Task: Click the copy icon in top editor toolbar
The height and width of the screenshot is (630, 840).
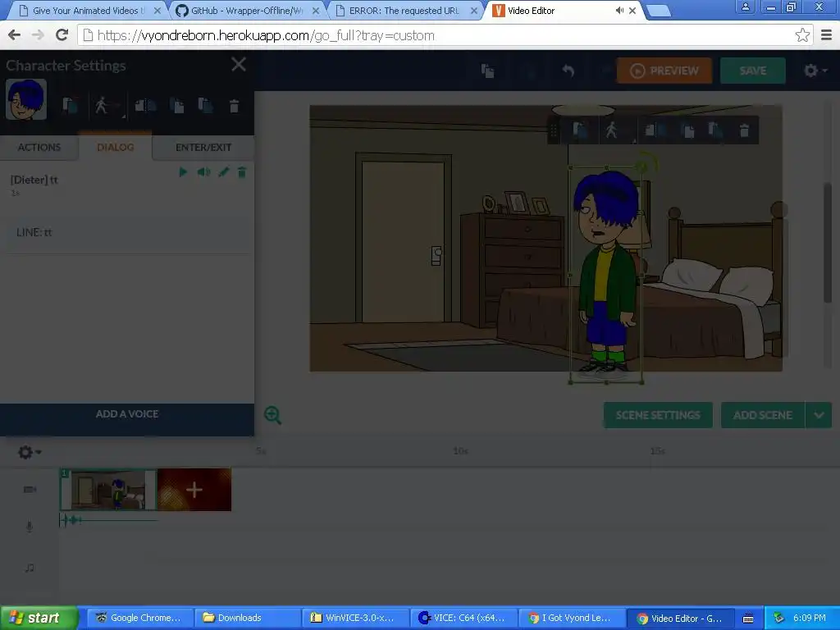Action: point(487,71)
